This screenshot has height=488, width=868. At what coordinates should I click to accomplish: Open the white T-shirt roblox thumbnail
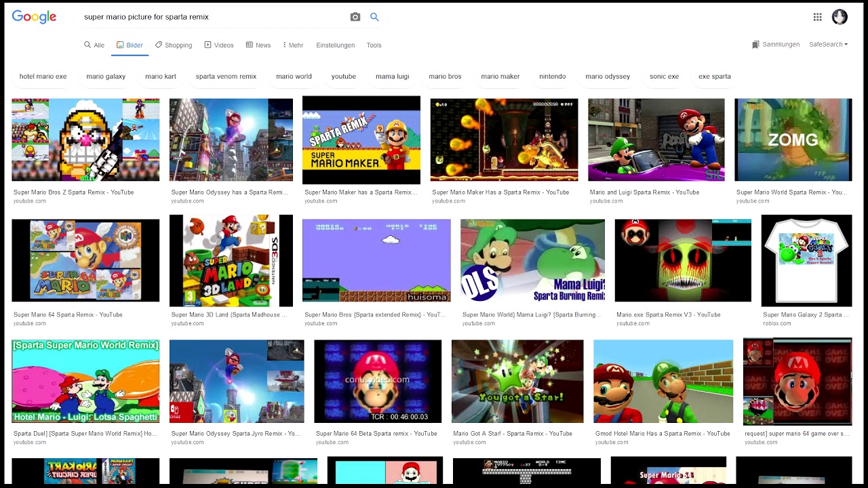806,260
